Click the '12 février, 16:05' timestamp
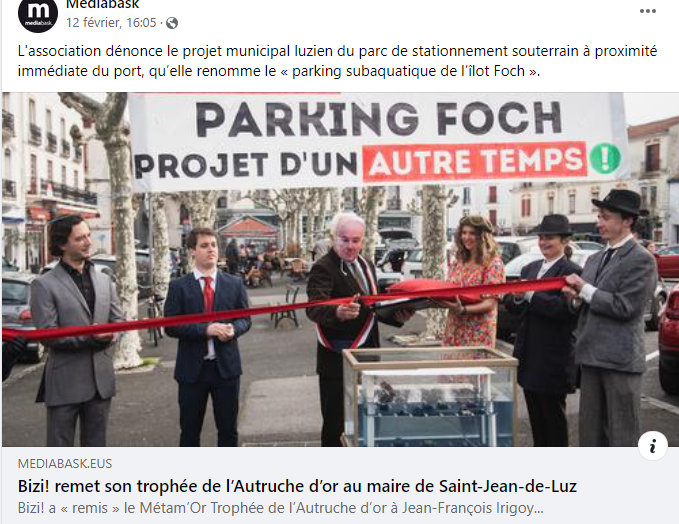Screen dimensions: 679x524 click(111, 23)
